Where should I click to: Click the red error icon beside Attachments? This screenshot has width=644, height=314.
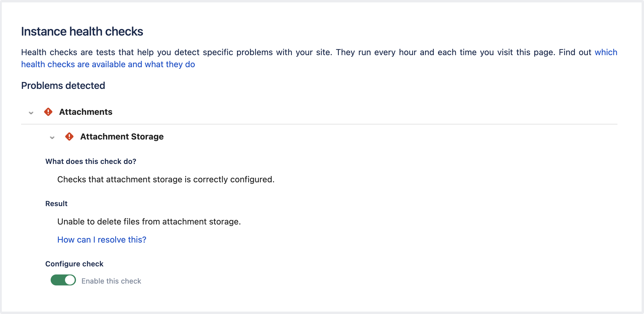tap(48, 112)
